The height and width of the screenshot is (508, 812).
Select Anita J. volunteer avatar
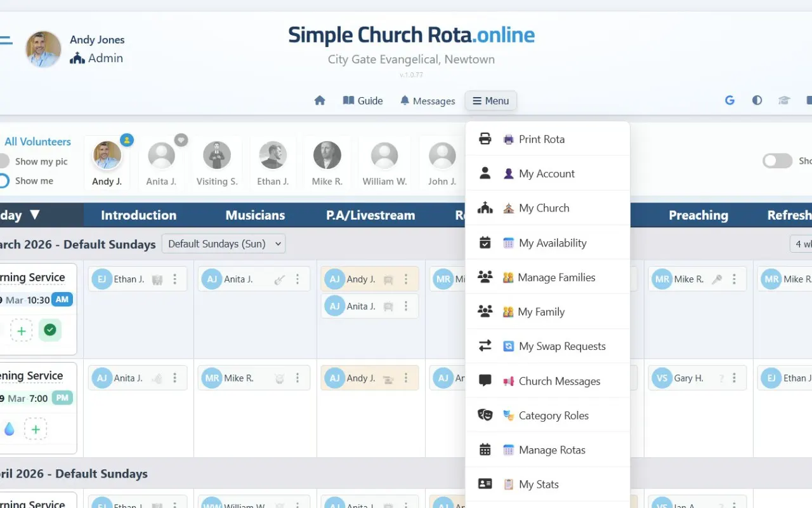[x=161, y=156]
